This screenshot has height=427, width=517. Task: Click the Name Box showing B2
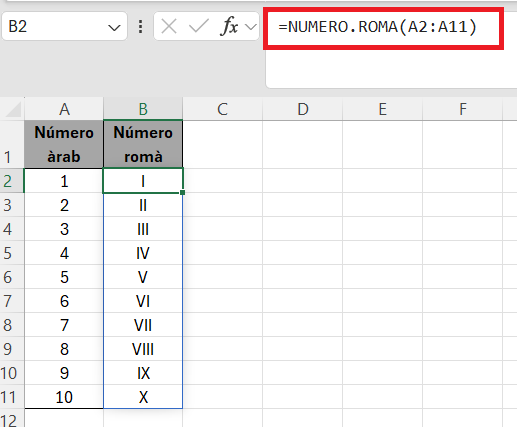[x=64, y=26]
